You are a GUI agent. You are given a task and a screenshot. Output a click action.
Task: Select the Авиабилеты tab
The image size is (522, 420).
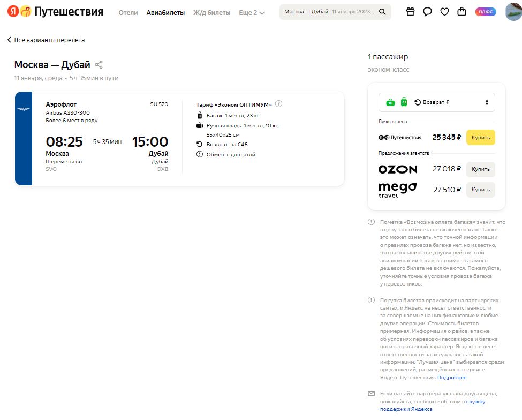(165, 13)
